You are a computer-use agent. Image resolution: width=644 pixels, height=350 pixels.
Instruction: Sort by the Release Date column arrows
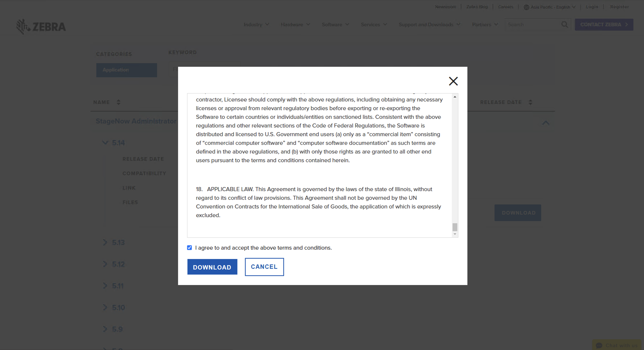pyautogui.click(x=530, y=102)
